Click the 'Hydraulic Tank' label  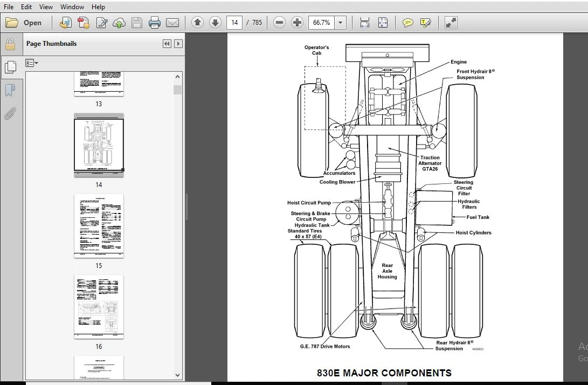tap(312, 225)
